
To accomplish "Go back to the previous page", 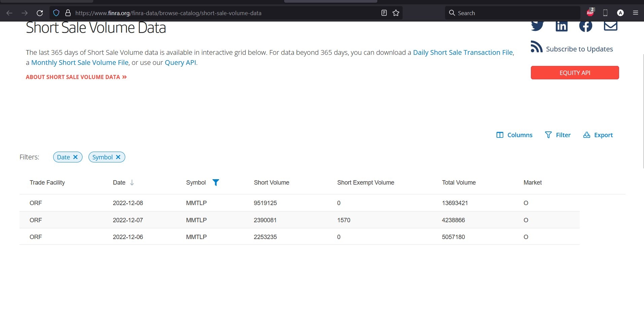I will 9,13.
